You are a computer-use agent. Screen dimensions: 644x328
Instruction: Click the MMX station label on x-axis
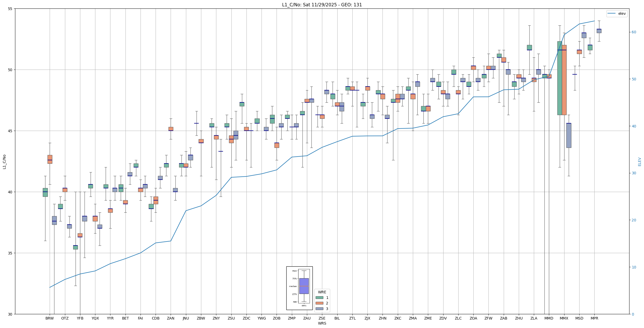tap(564, 318)
